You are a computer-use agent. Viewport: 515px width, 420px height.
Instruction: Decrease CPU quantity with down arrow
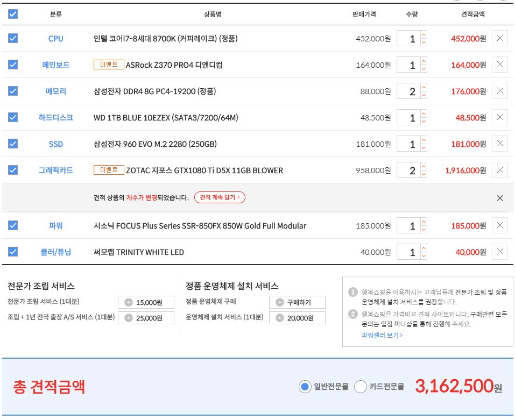click(424, 42)
